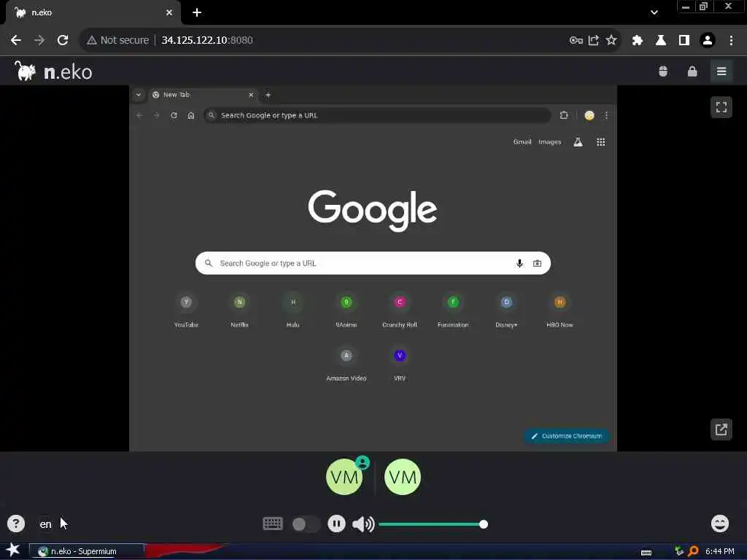The width and height of the screenshot is (747, 560).
Task: Open remote browser extensions icon
Action: 564,115
